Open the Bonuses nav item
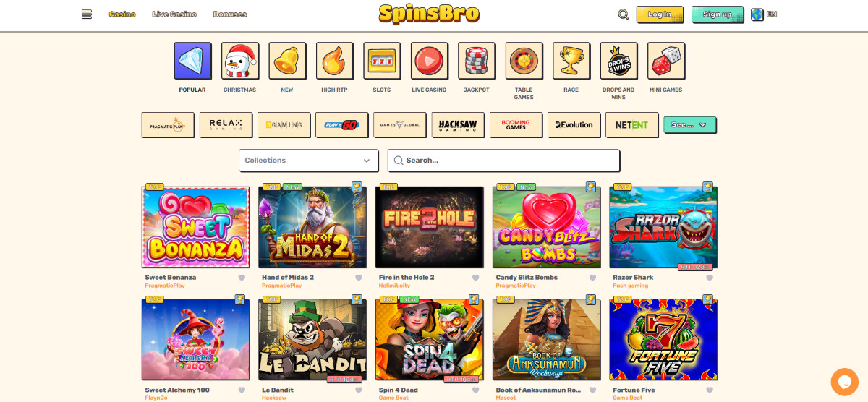Screen dimensions: 868x402 (230, 14)
